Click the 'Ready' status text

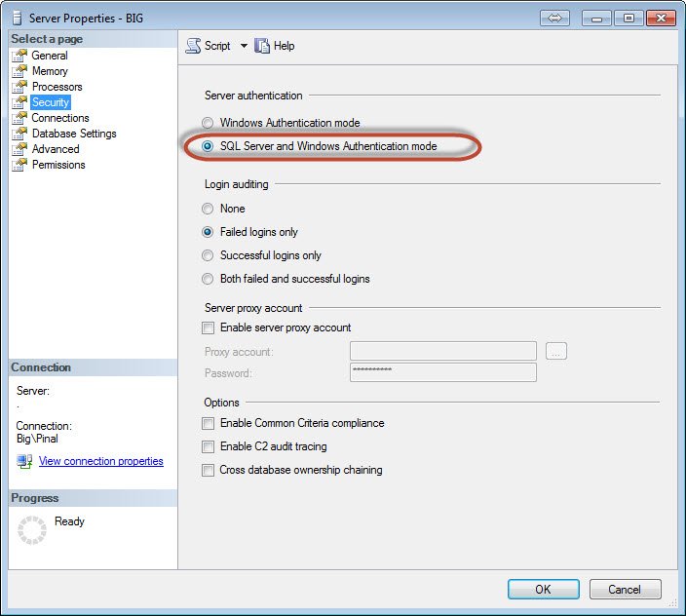(x=69, y=521)
